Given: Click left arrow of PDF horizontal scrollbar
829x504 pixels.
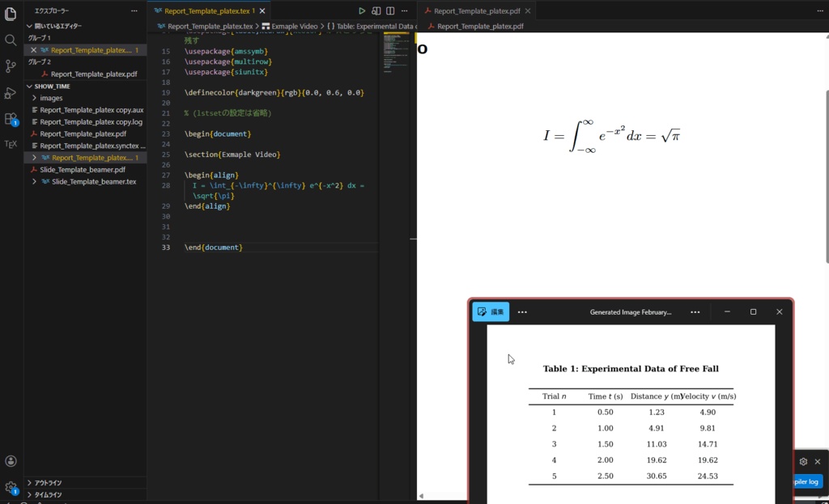Looking at the screenshot, I should 421,496.
